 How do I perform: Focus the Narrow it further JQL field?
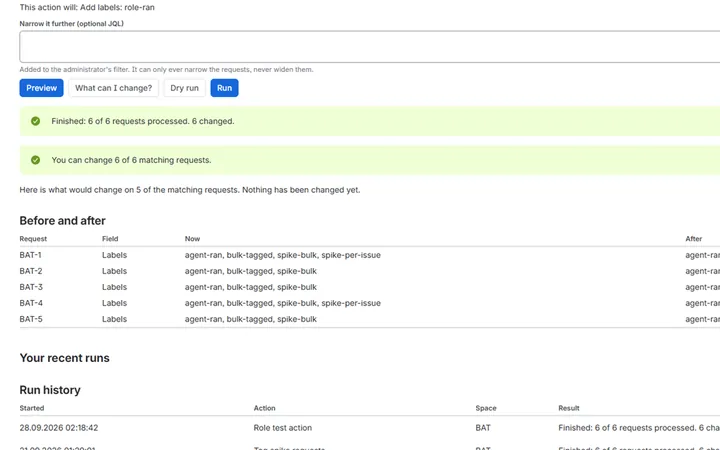pyautogui.click(x=370, y=47)
